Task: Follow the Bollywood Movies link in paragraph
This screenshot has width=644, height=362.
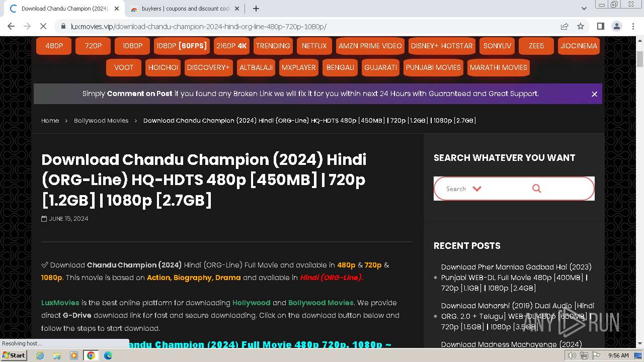Action: click(x=320, y=303)
